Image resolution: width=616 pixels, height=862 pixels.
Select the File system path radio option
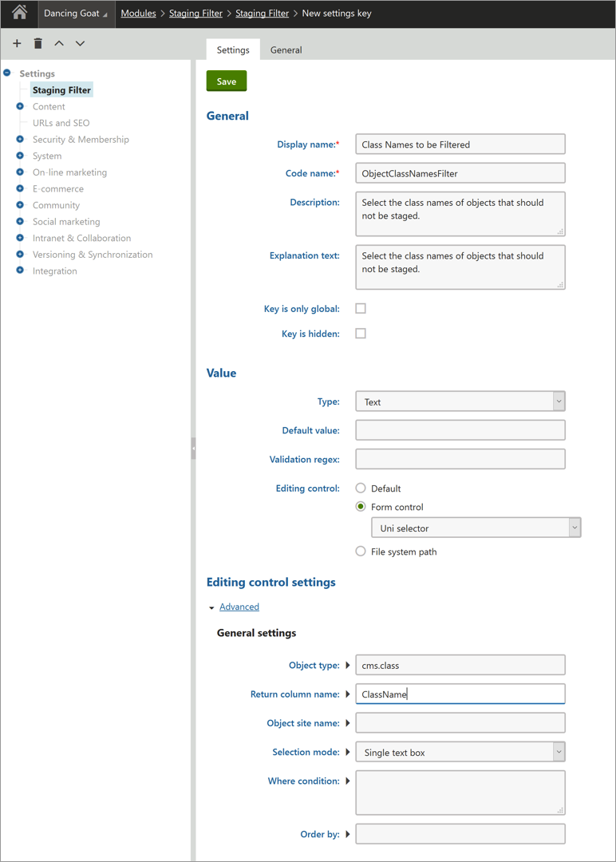361,551
